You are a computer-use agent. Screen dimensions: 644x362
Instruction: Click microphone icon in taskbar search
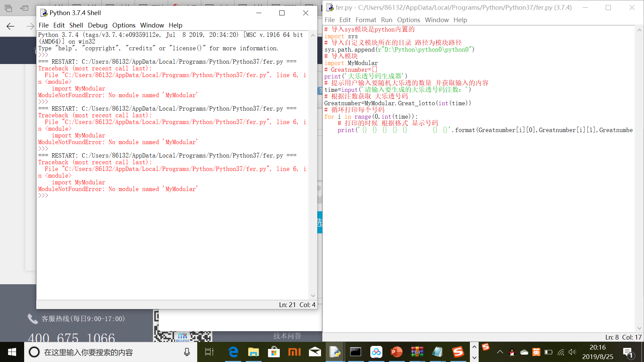tap(187, 352)
